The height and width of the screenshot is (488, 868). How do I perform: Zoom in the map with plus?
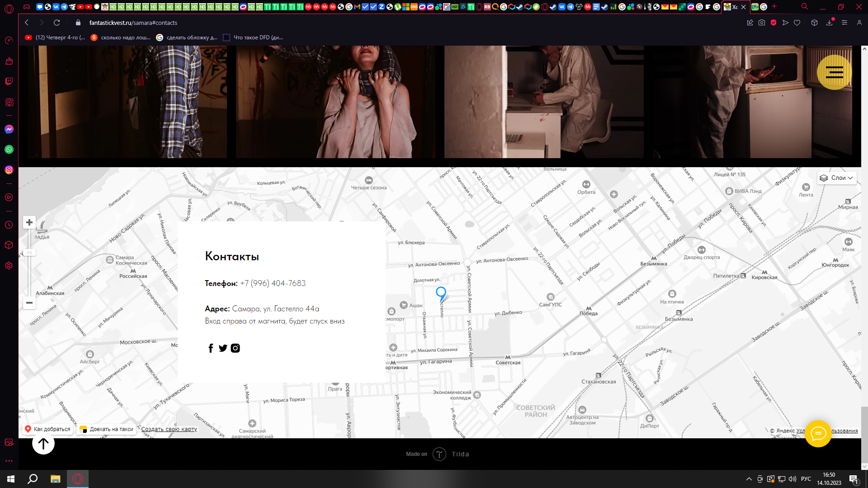(29, 222)
